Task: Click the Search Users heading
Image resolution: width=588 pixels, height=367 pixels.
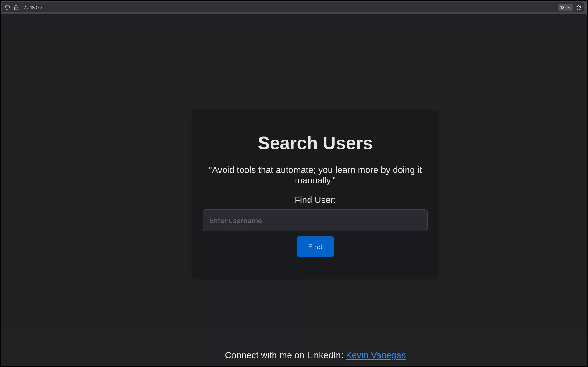Action: [x=315, y=143]
